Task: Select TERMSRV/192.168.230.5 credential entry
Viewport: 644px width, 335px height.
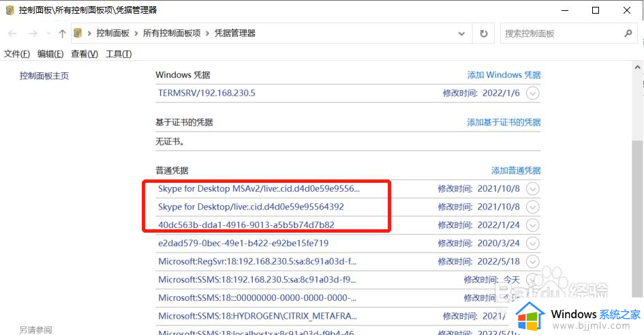Action: 206,93
